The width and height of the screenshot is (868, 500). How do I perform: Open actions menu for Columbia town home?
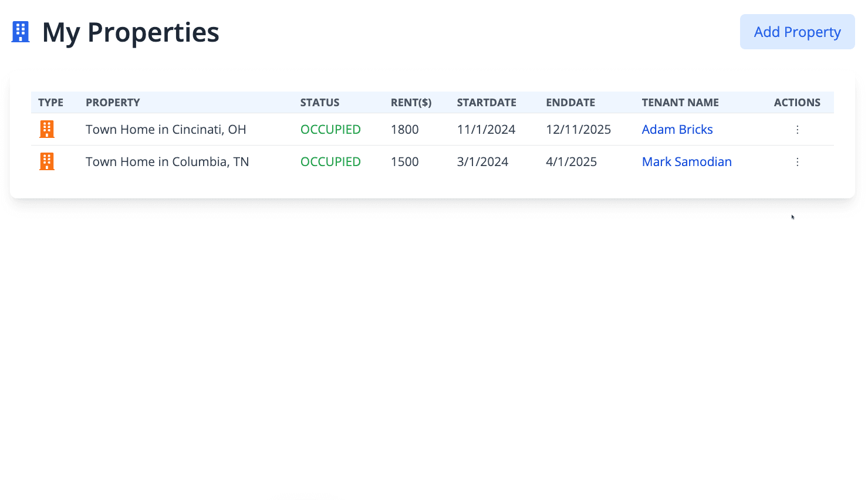(797, 162)
